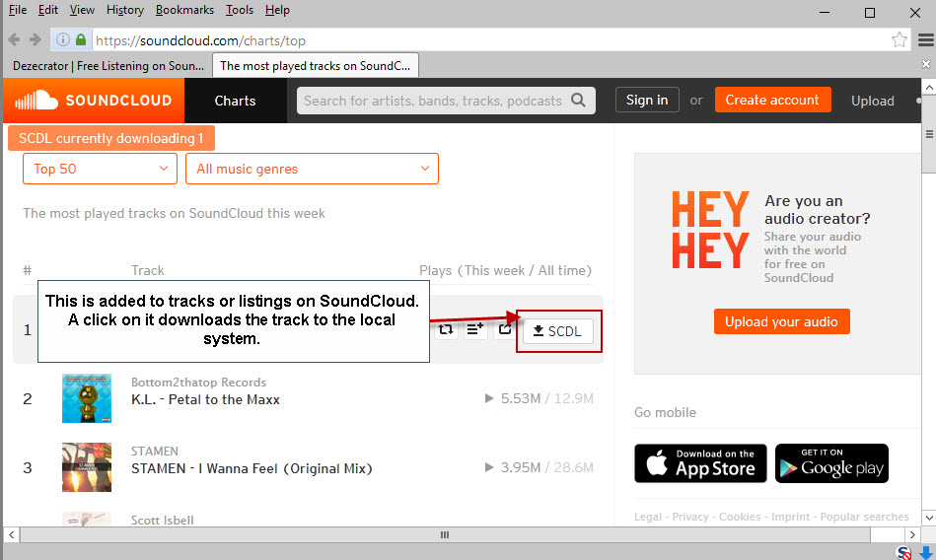The image size is (936, 560).
Task: Click Petal to the Maxx album artwork
Action: [x=87, y=398]
